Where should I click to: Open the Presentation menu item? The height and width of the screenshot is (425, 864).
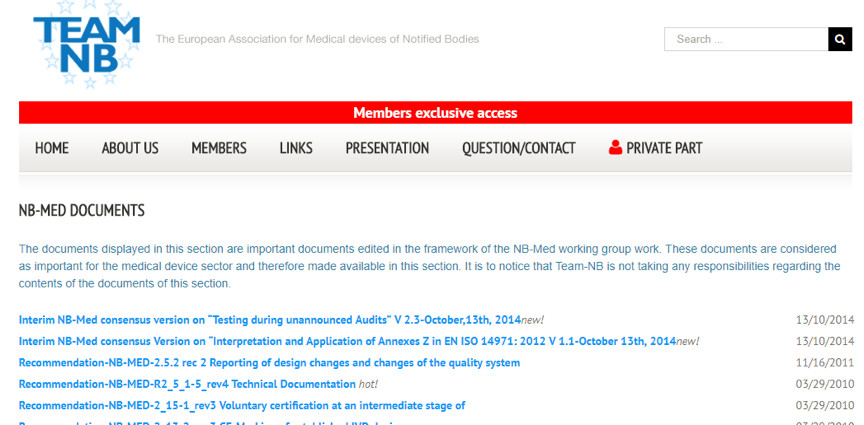click(387, 148)
